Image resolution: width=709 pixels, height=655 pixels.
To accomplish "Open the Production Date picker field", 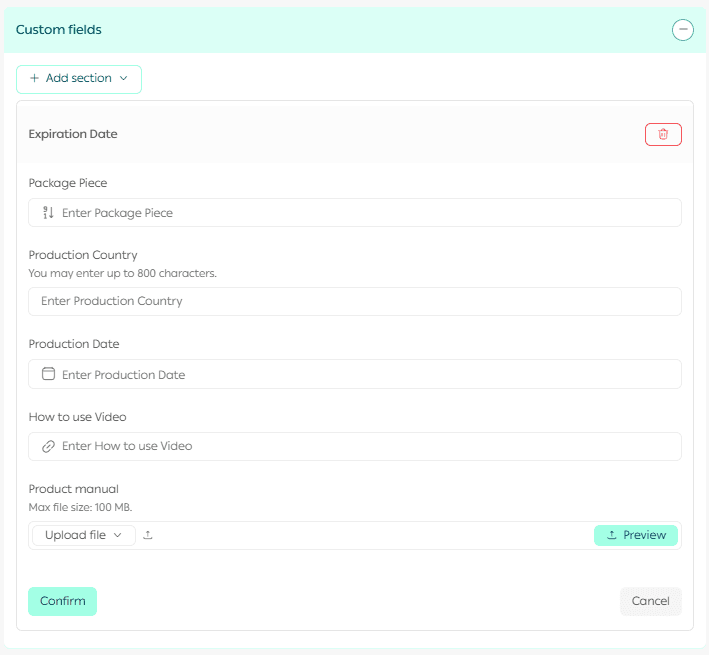I will [360, 375].
